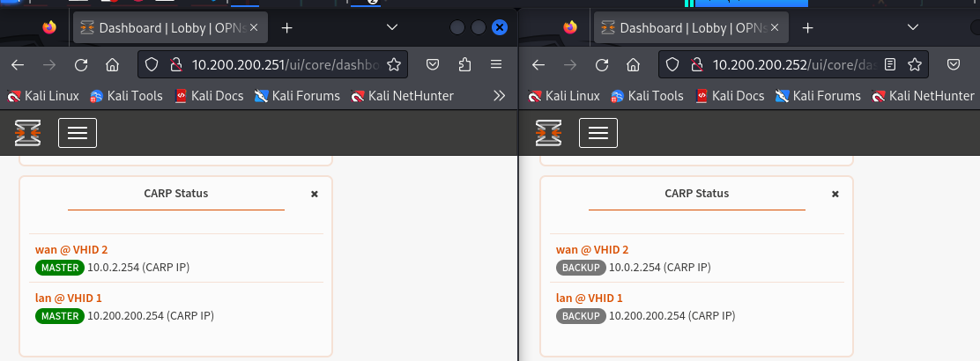
Task: Open Firefox application menu in left window
Action: [496, 64]
